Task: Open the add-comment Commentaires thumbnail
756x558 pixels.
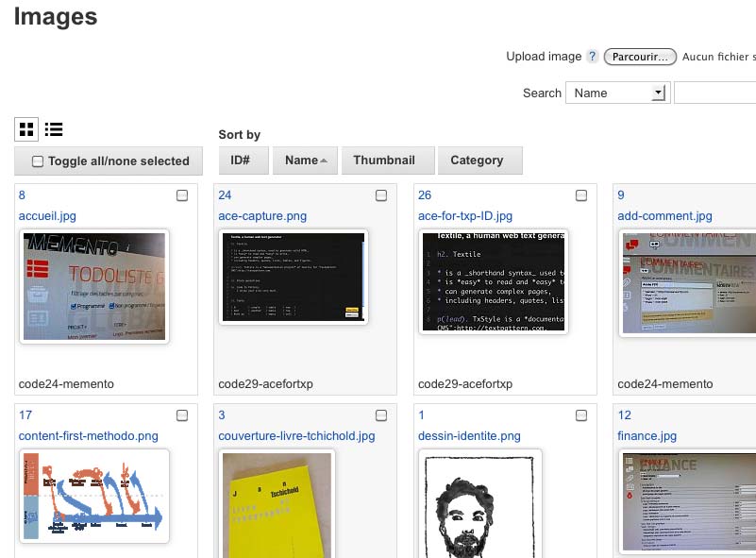Action: click(687, 283)
